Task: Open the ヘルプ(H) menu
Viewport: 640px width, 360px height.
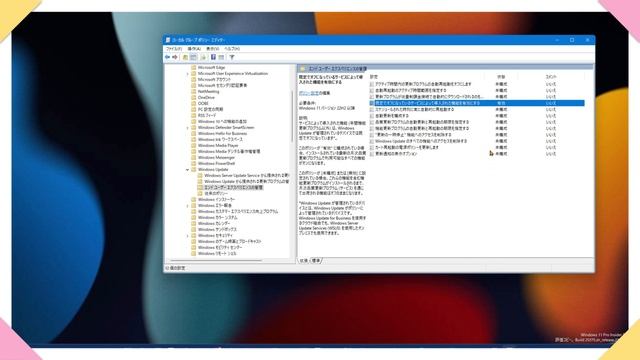Action: click(x=232, y=49)
